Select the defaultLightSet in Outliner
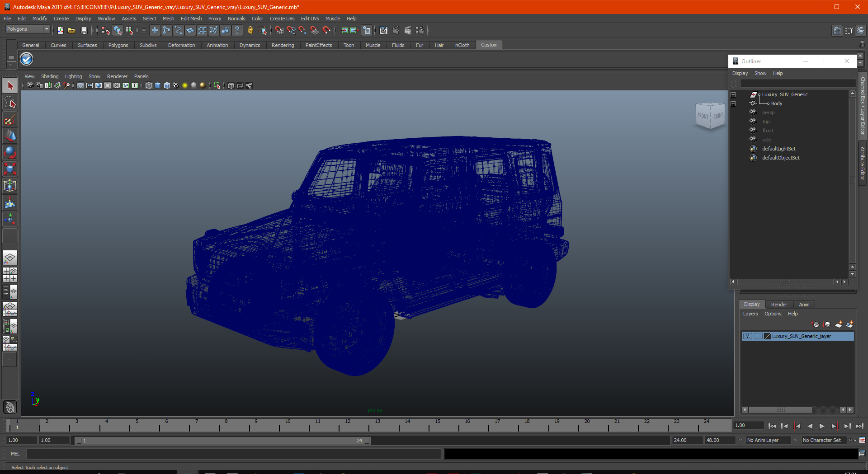868x474 pixels. click(778, 149)
